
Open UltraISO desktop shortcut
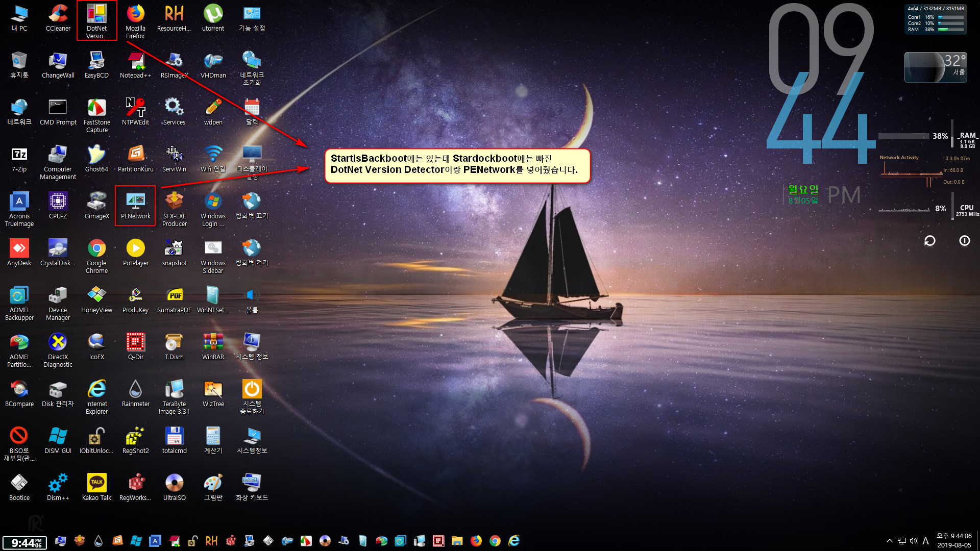point(174,487)
